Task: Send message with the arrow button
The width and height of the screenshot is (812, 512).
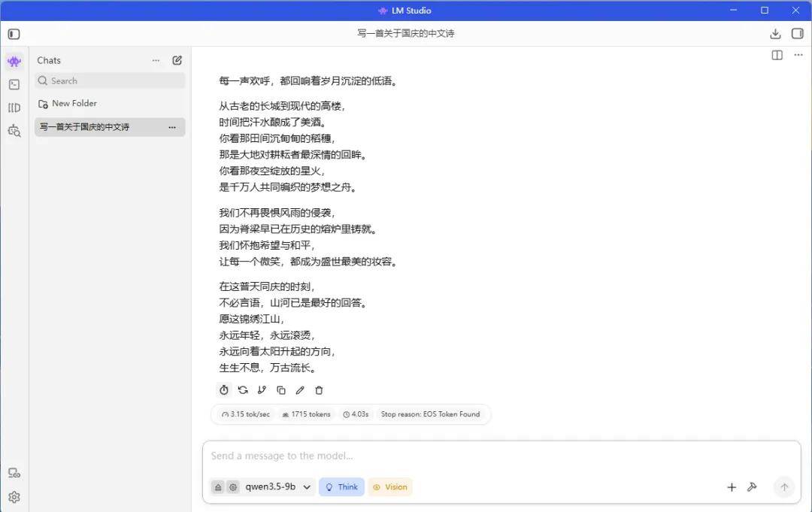Action: pos(784,487)
